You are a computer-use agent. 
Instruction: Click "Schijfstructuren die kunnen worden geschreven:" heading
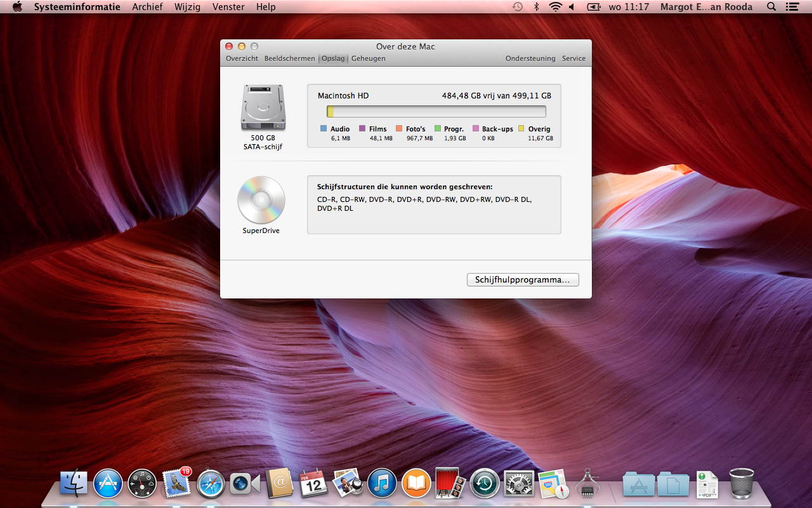(x=405, y=187)
